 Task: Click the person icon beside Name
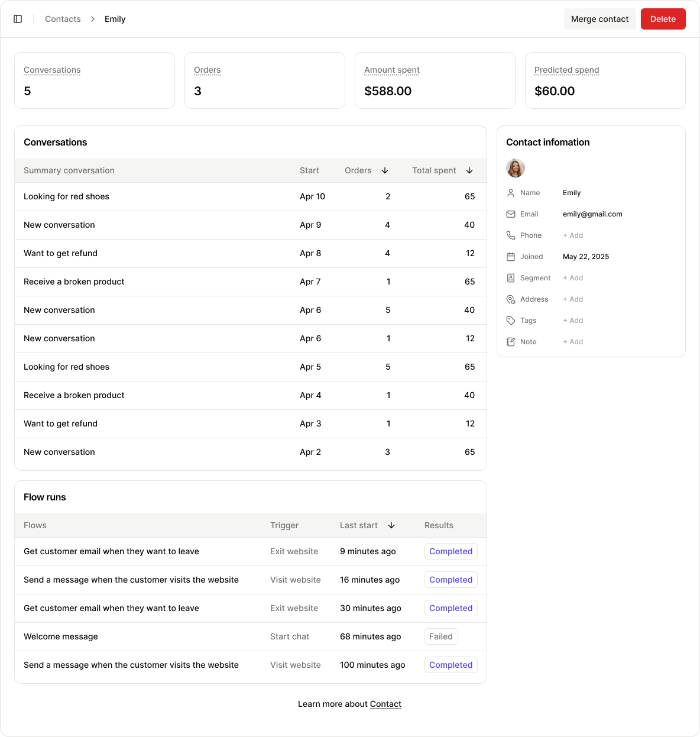(511, 193)
